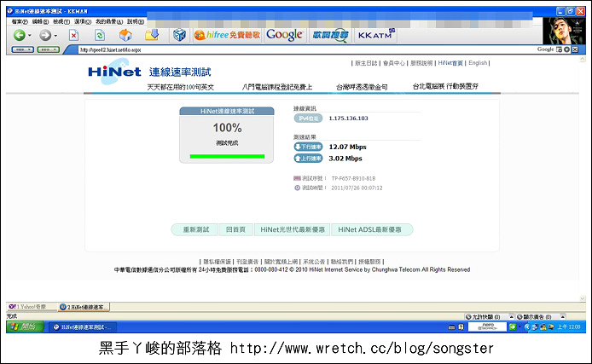Click the green arrow Nero go button

513,327
